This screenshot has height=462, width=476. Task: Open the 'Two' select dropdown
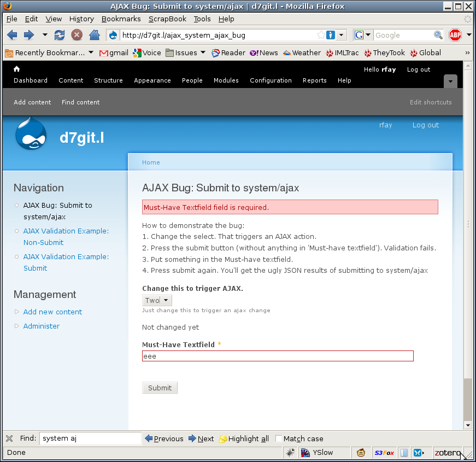tap(157, 300)
